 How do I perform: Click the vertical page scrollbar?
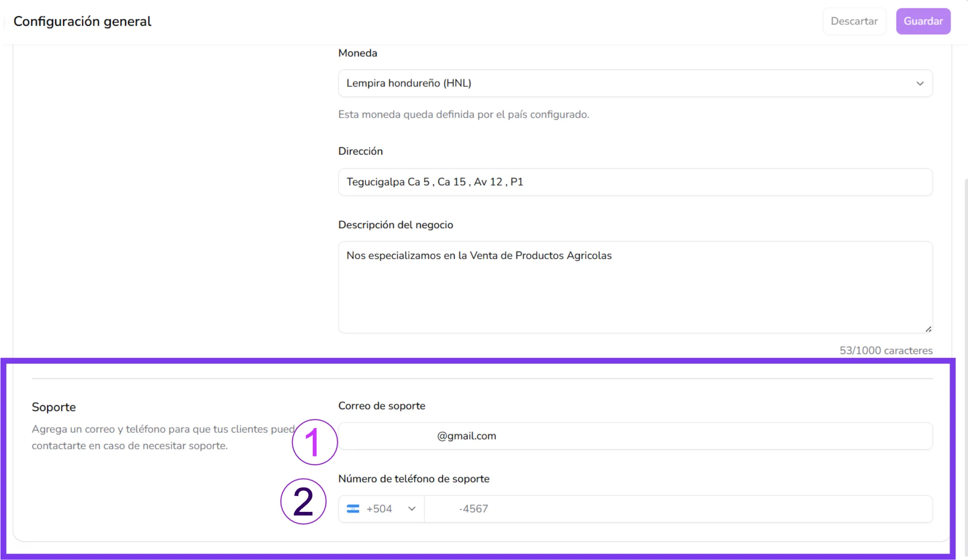[966, 367]
